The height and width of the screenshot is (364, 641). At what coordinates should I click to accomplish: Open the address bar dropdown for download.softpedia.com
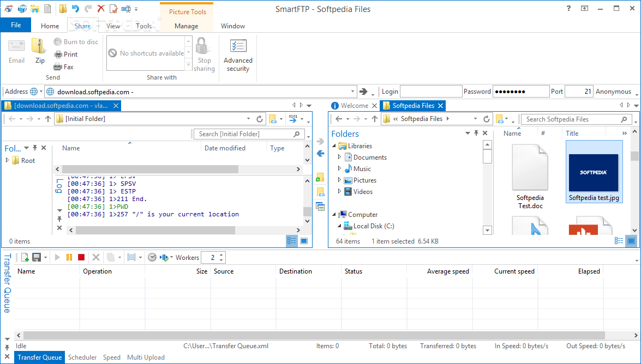(x=352, y=92)
